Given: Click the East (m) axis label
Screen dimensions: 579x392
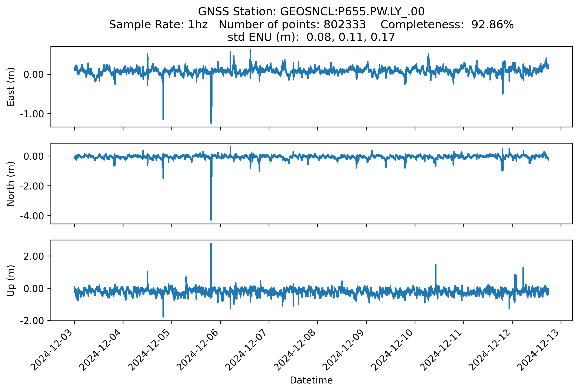Looking at the screenshot, I should (11, 87).
